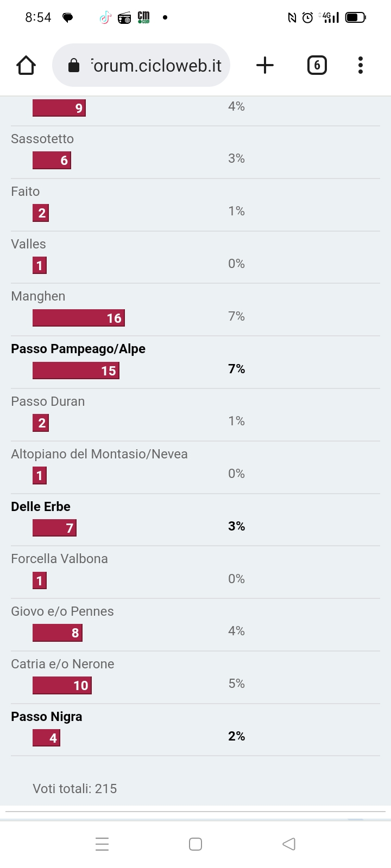This screenshot has width=391, height=868.
Task: Tap the lock icon in address bar
Action: [x=74, y=66]
